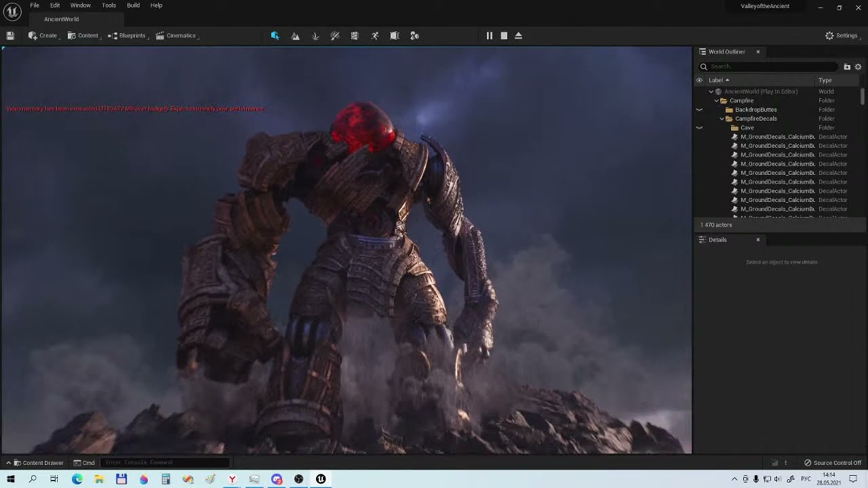Toggle visibility of BackdropButtes folder
The height and width of the screenshot is (488, 868).
pos(699,110)
